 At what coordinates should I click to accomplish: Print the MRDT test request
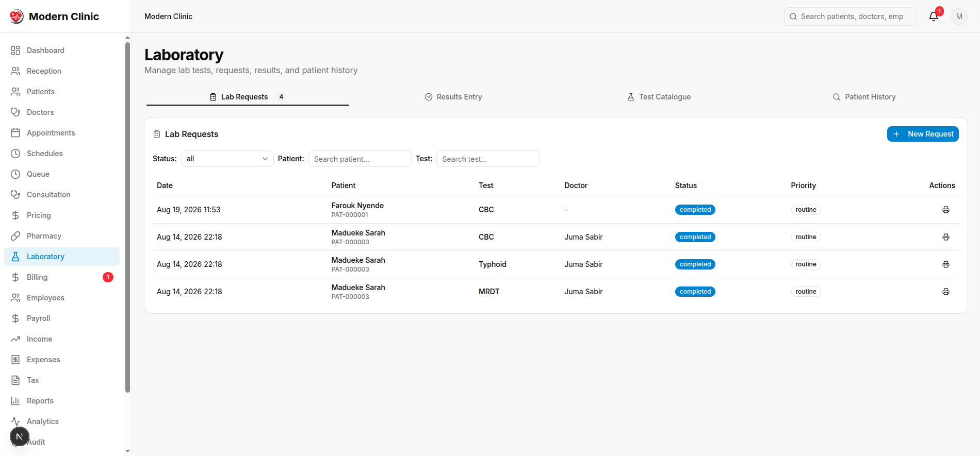pos(946,292)
